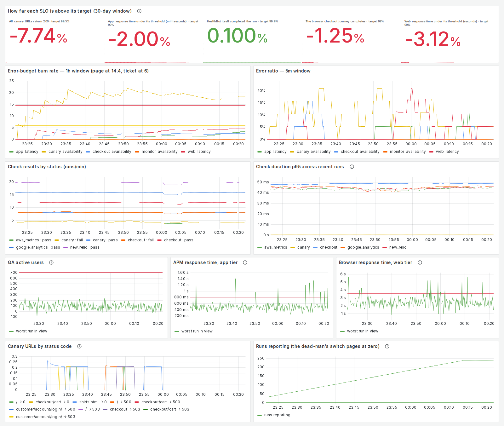
Task: Click the -7.74% canary URLs stat
Action: coord(38,36)
